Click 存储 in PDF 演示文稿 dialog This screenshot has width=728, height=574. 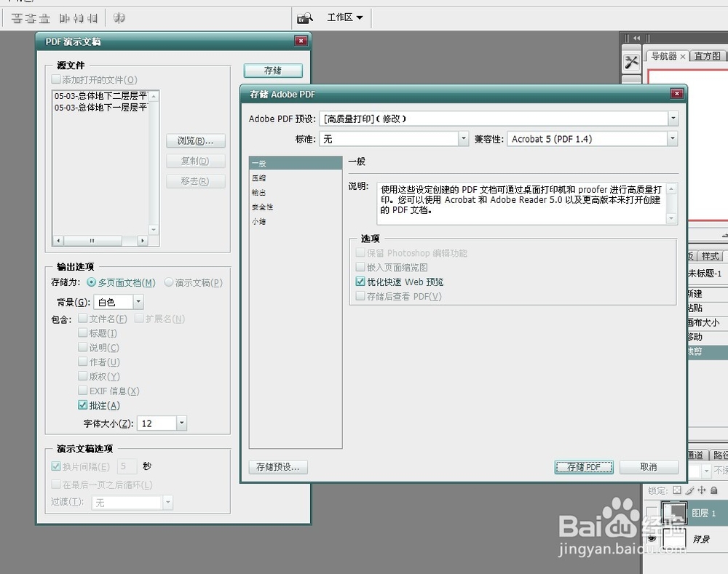[x=273, y=71]
